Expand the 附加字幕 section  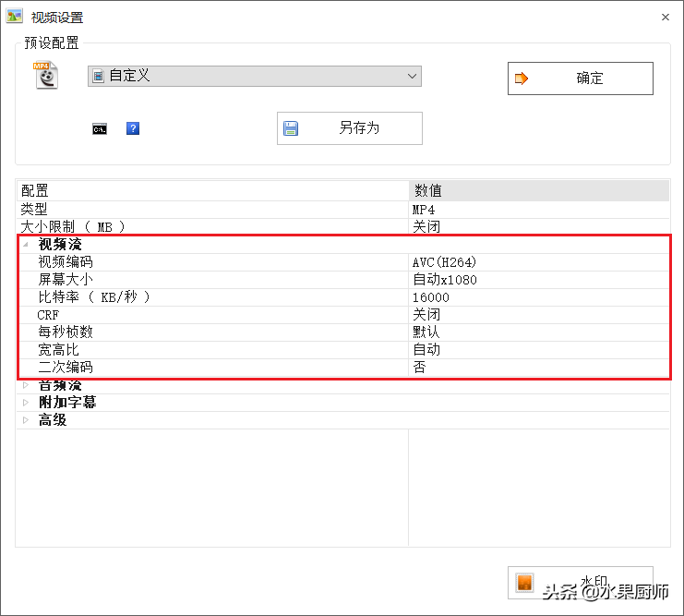coord(26,403)
